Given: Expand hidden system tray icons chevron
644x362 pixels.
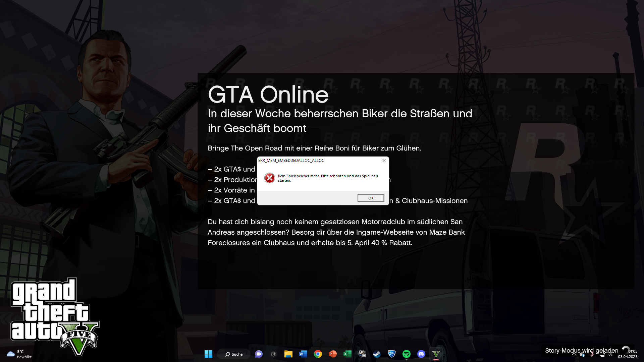Looking at the screenshot, I should coord(574,354).
